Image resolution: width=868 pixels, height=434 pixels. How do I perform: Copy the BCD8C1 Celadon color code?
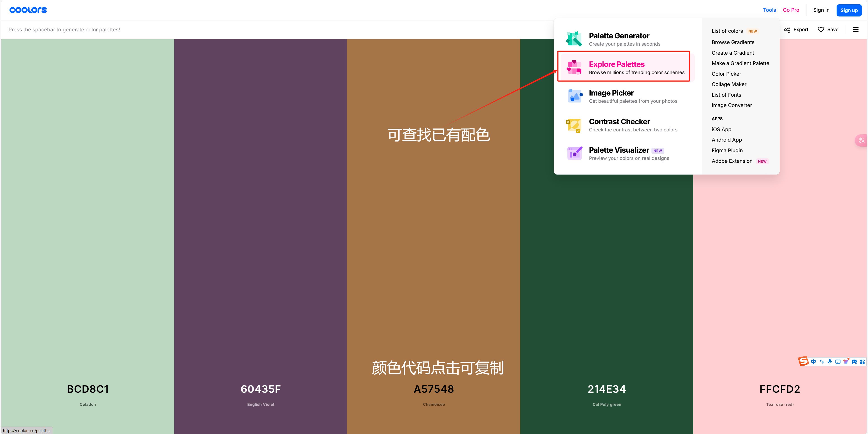point(88,389)
